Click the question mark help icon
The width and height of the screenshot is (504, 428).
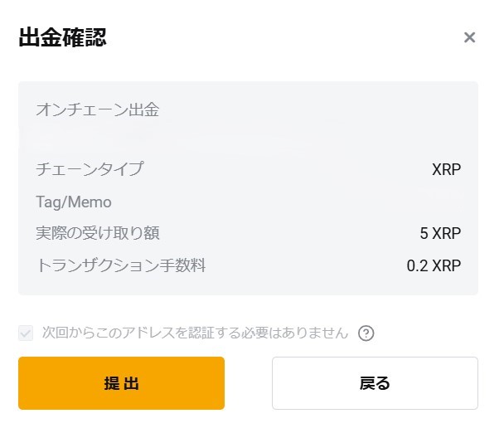click(366, 333)
